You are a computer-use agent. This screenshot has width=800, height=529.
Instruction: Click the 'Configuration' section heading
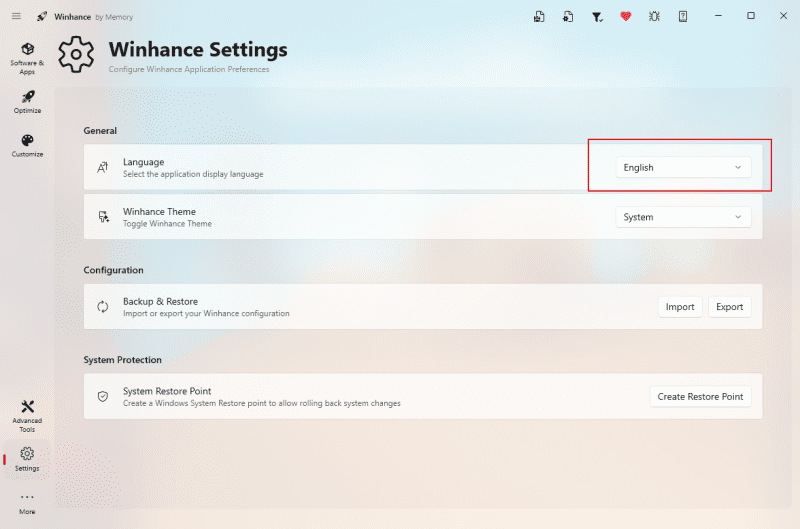pyautogui.click(x=113, y=270)
